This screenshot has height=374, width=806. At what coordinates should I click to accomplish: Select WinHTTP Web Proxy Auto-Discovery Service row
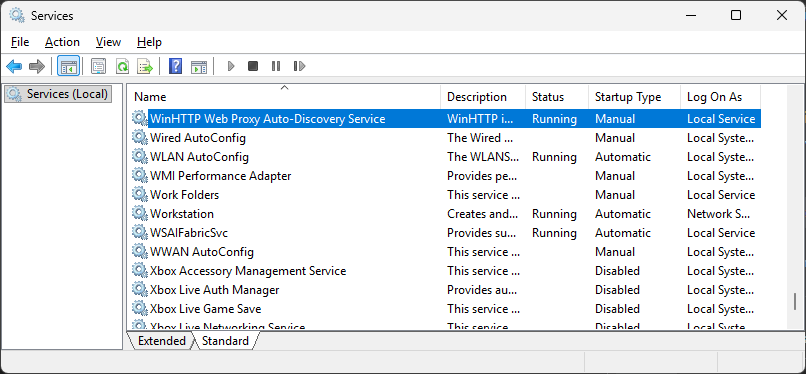tap(445, 119)
